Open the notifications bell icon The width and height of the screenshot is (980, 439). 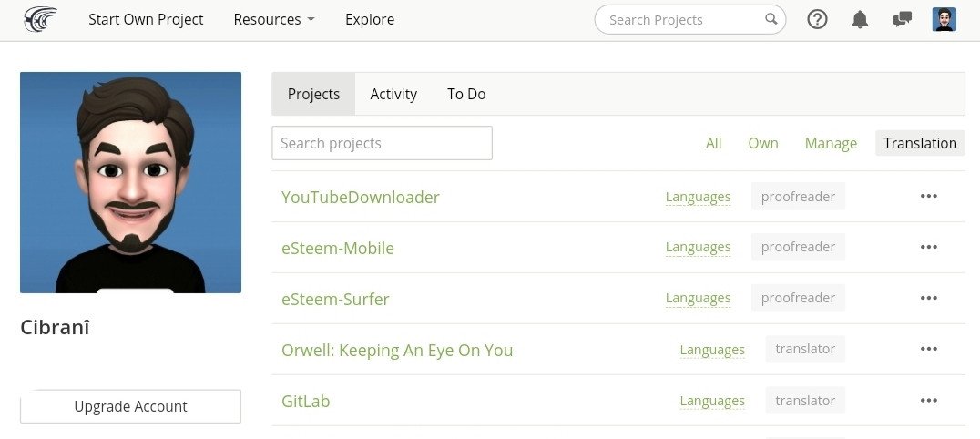(x=860, y=19)
